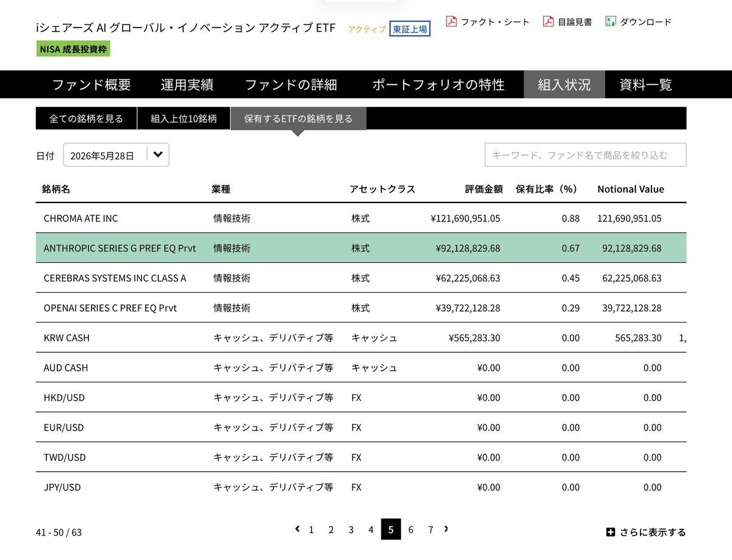Screen dimensions: 732x560
Task: Click the 東証上場 badge
Action: click(410, 29)
